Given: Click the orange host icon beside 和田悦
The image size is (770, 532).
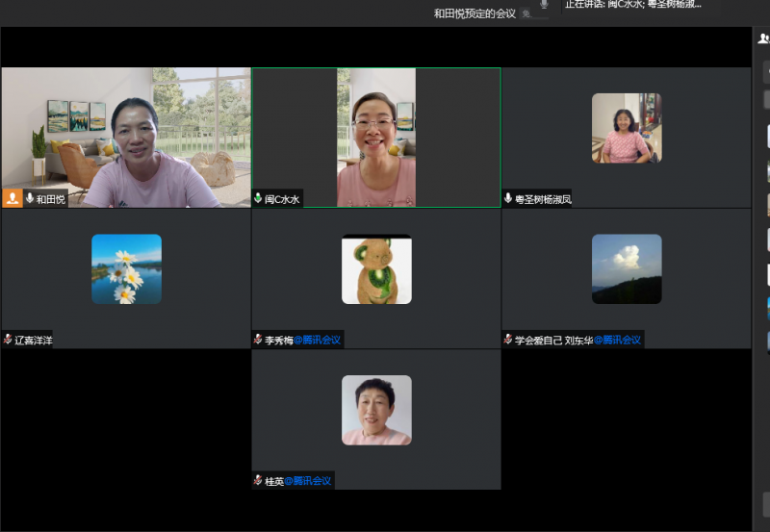Looking at the screenshot, I should point(13,198).
